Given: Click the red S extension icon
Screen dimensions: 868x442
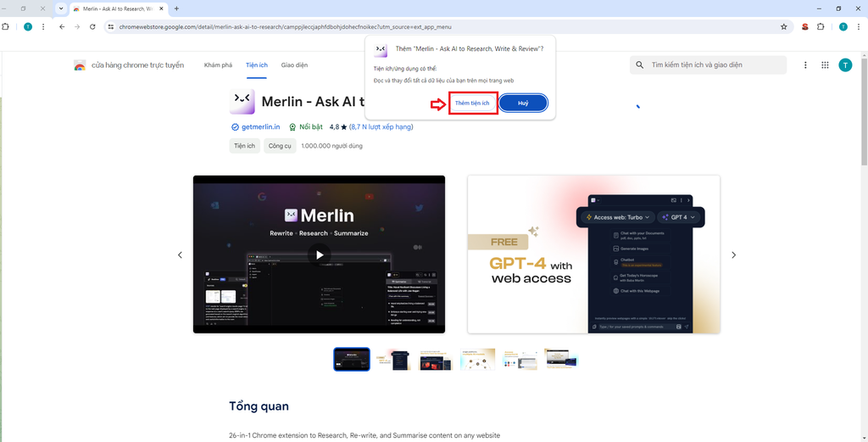Looking at the screenshot, I should point(805,26).
